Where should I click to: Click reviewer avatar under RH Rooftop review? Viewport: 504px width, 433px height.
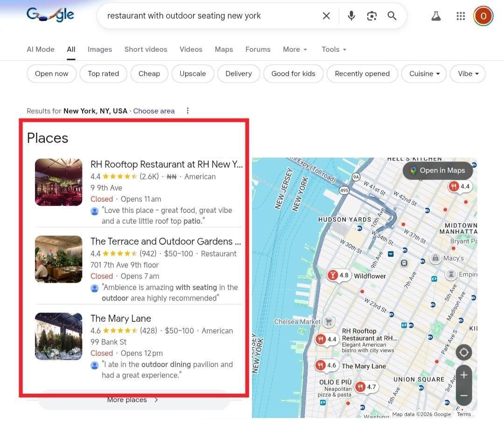click(x=94, y=211)
